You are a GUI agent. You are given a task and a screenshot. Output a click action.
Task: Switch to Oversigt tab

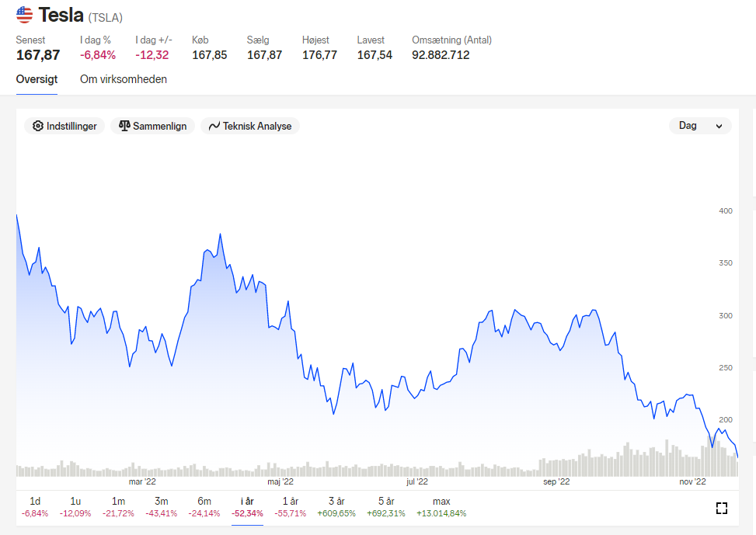tap(37, 79)
